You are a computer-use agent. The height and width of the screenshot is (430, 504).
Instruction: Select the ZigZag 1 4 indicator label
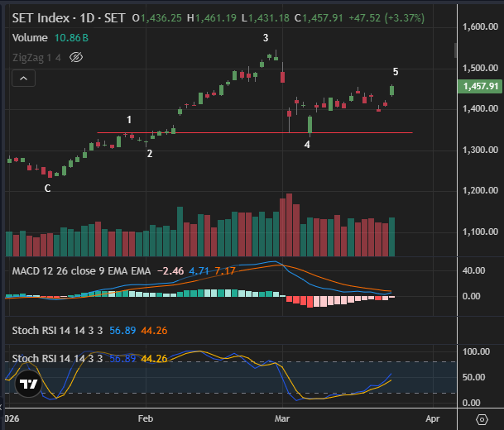point(36,58)
